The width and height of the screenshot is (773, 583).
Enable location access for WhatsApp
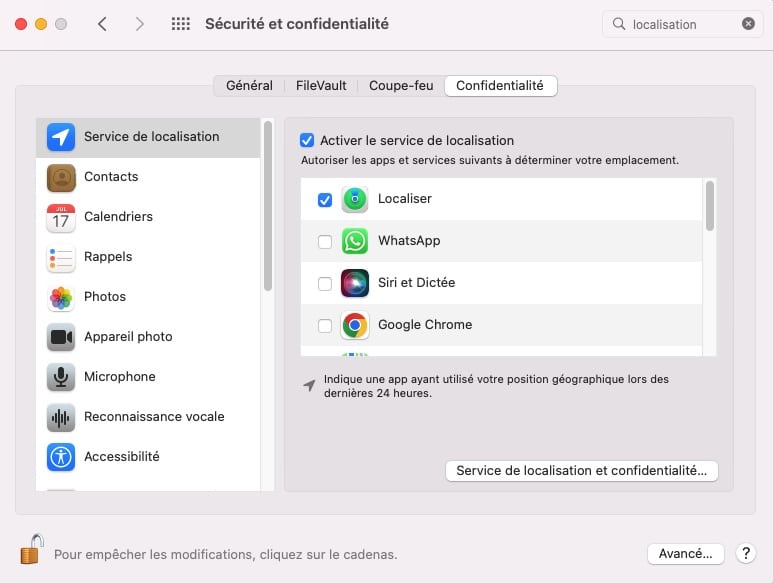pos(325,241)
